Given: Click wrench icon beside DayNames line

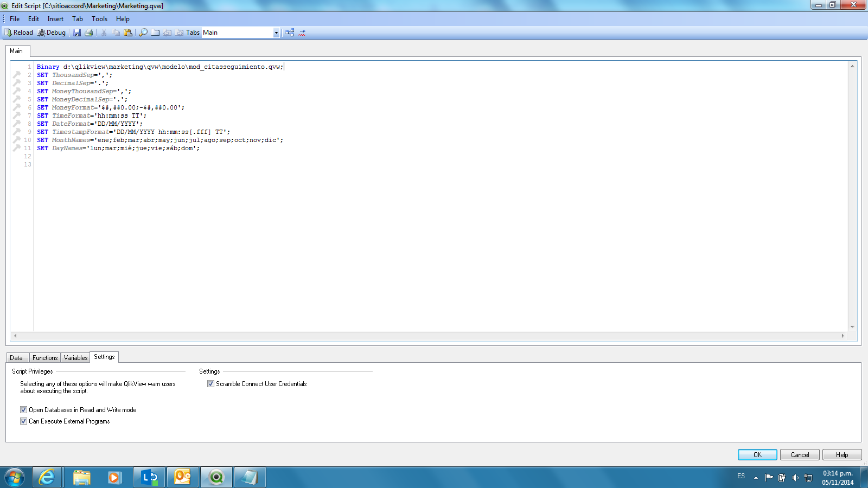Looking at the screenshot, I should [17, 148].
